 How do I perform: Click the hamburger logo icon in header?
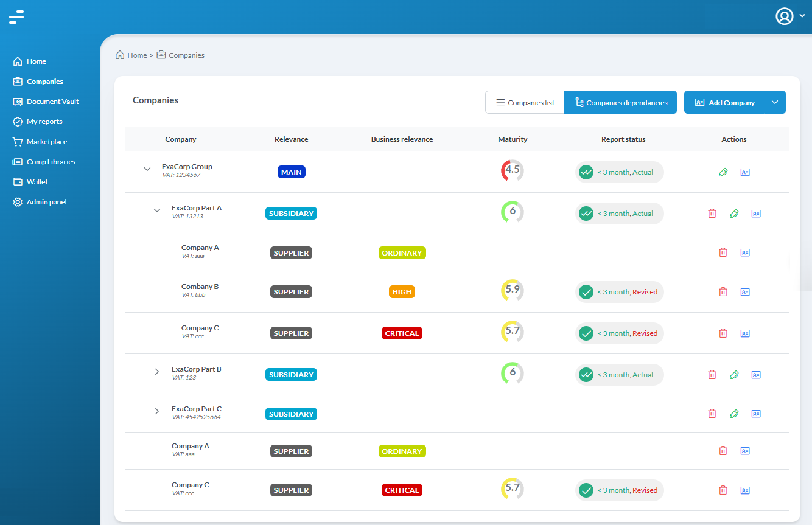click(16, 17)
